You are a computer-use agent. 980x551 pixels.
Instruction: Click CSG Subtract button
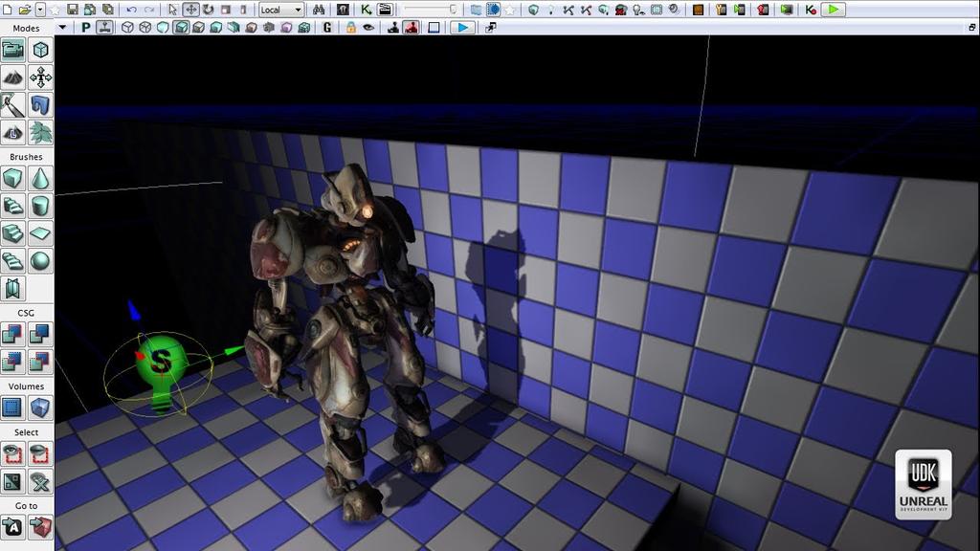40,335
